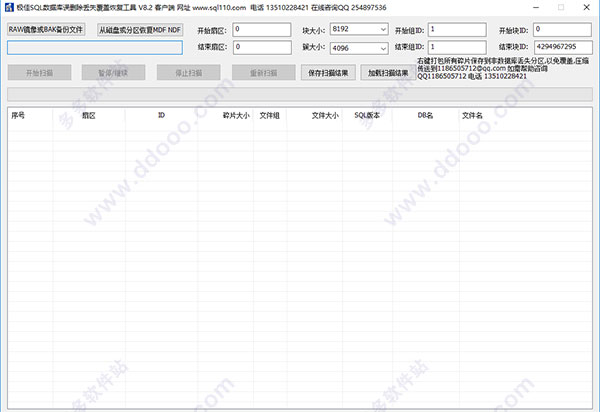Focus the 开始组ID input field
The height and width of the screenshot is (412, 600).
[x=457, y=29]
